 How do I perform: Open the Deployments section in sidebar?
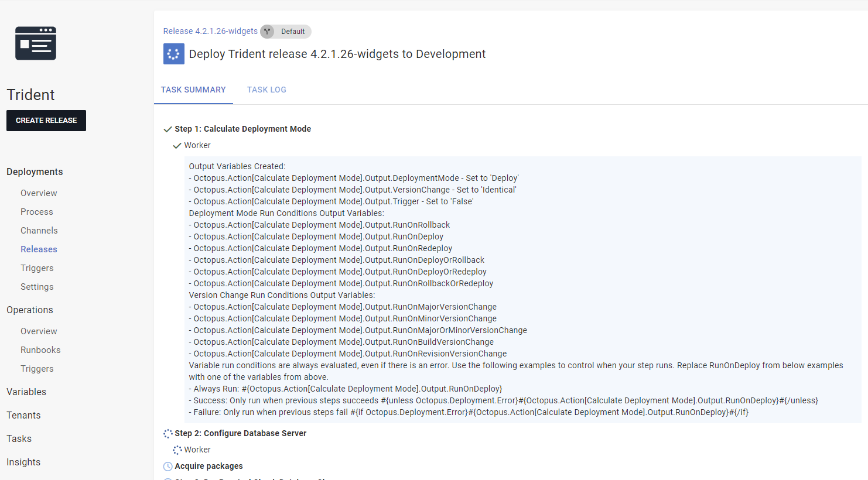coord(35,172)
